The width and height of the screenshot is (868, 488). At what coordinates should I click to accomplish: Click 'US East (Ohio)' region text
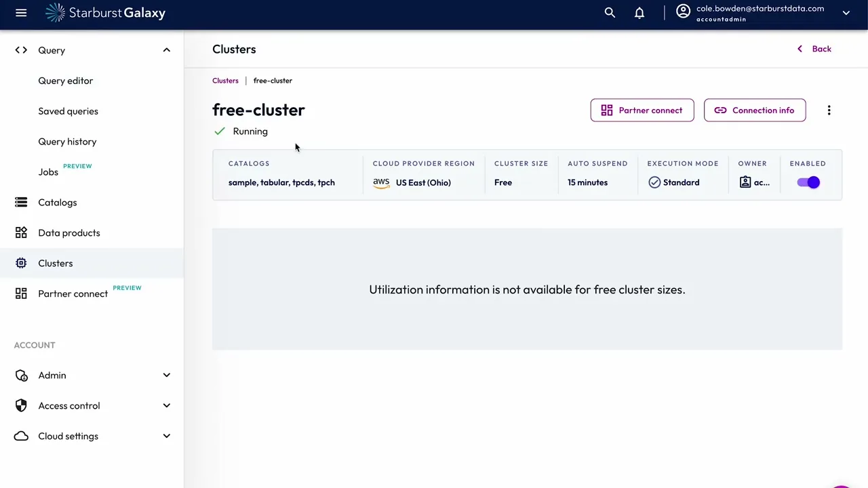tap(423, 182)
